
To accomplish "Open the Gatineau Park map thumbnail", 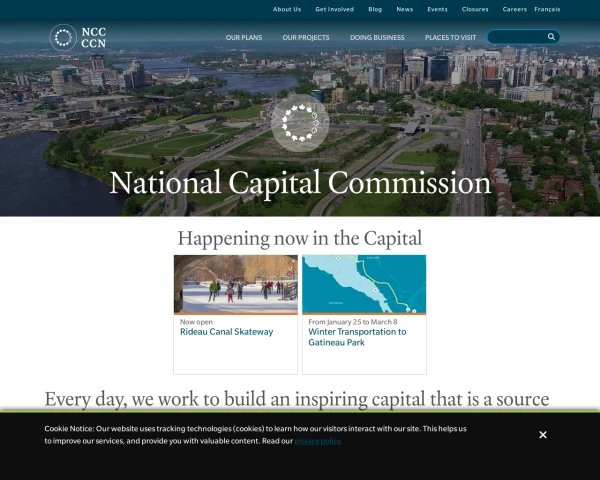I will coord(364,284).
